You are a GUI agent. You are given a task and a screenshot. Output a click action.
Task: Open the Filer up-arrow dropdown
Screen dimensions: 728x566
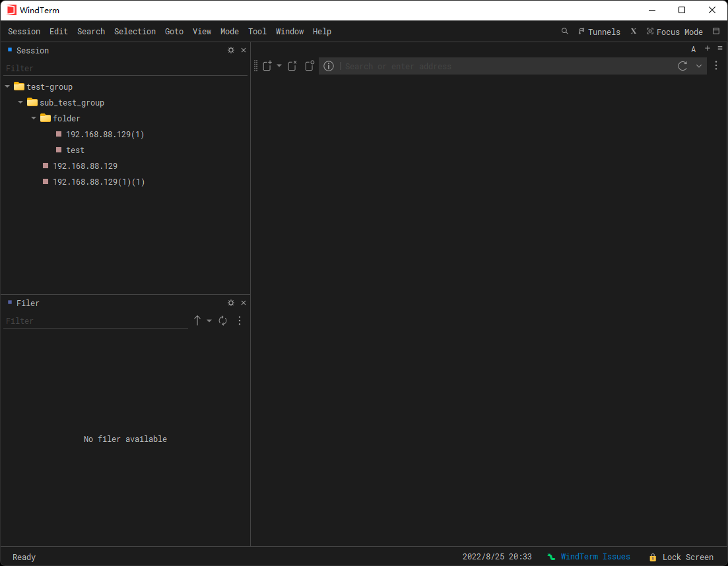[x=209, y=321]
